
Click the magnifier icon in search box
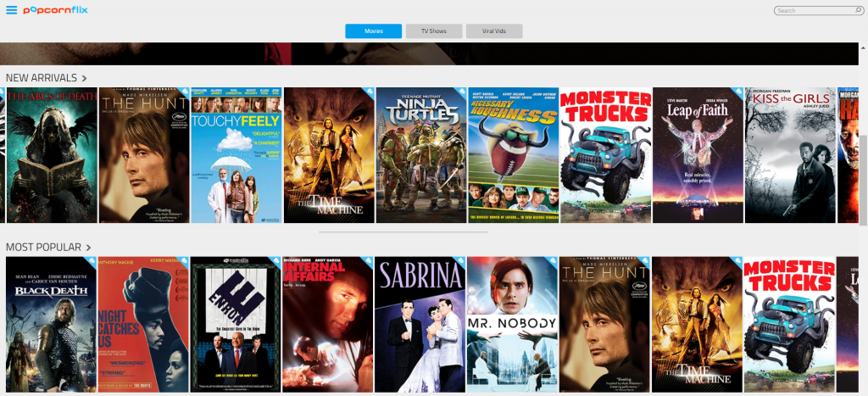point(858,10)
